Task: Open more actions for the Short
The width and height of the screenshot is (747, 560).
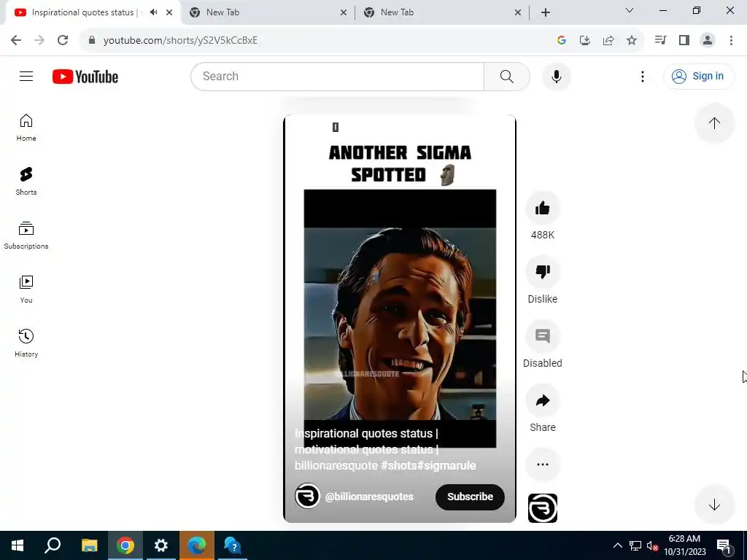Action: [543, 464]
